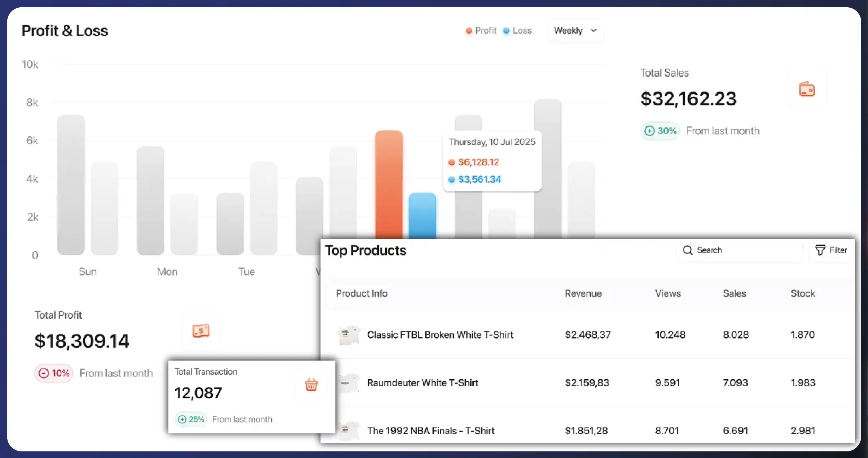
Task: Click the green 30% increase badge
Action: coord(660,131)
